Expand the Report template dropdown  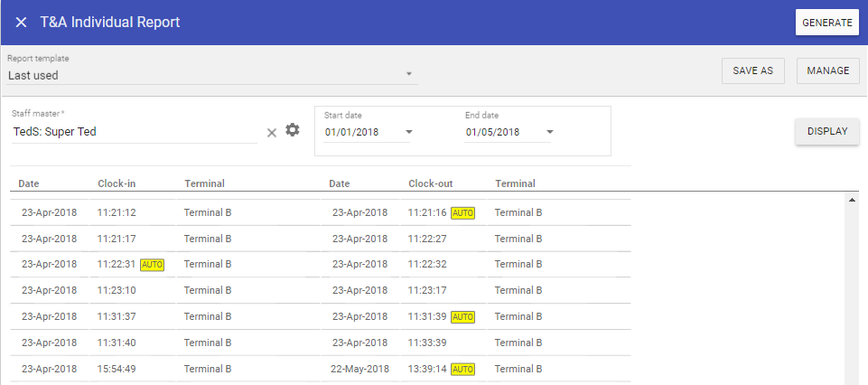pyautogui.click(x=408, y=75)
